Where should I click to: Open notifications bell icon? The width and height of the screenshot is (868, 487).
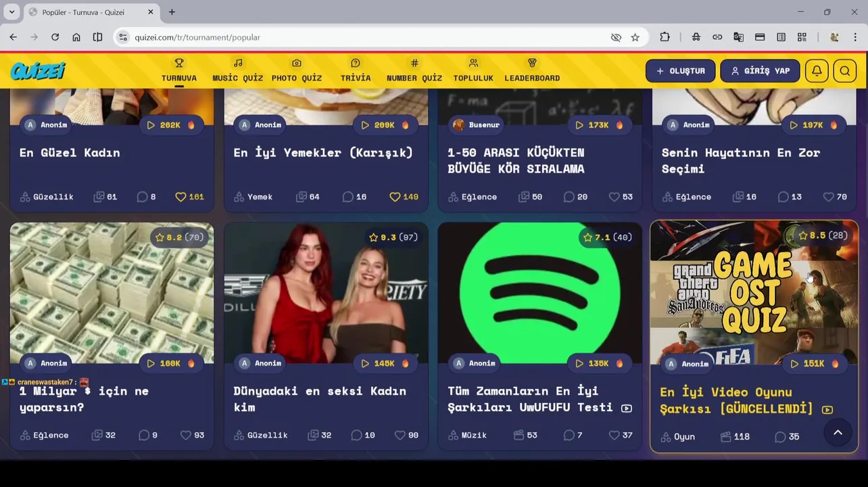tap(817, 71)
